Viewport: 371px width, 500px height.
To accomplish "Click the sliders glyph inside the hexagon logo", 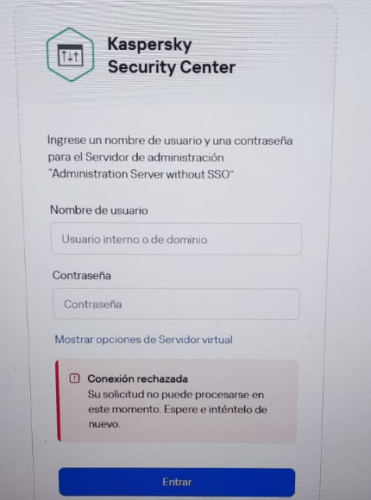I will pyautogui.click(x=70, y=55).
